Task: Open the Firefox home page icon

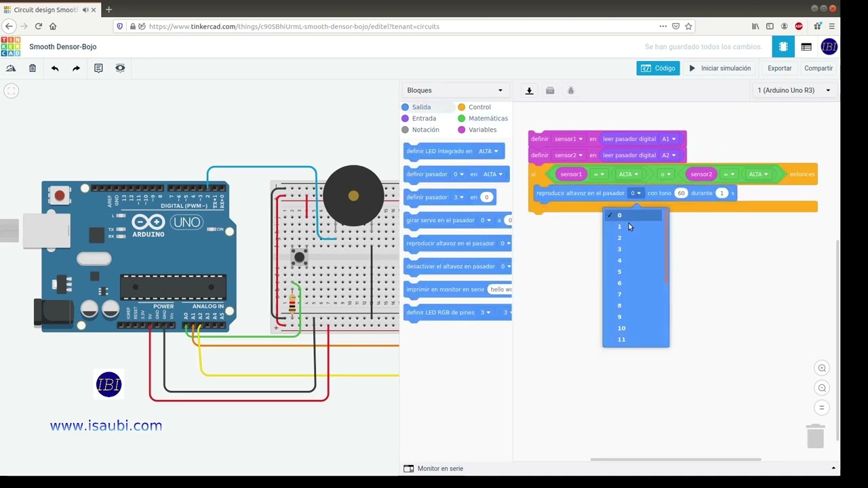Action: pyautogui.click(x=53, y=26)
